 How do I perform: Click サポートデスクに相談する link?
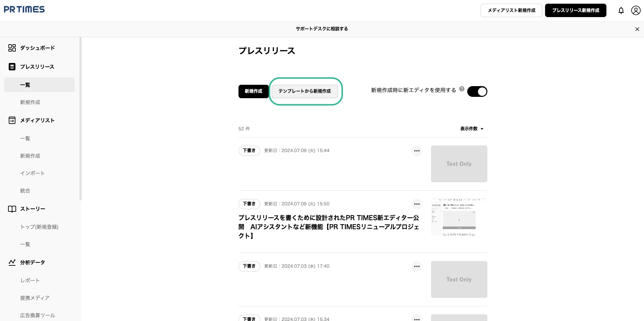click(x=322, y=29)
